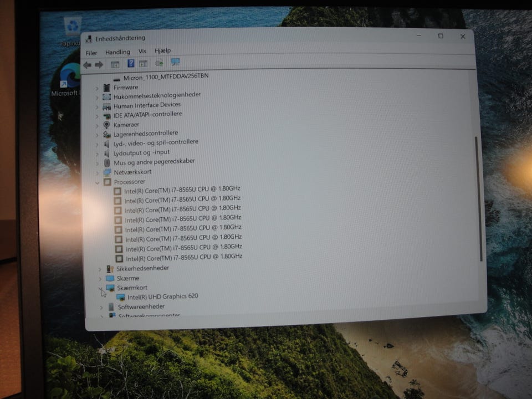Screen dimensions: 532x399
Task: Open the Hjælp menu
Action: pyautogui.click(x=162, y=50)
